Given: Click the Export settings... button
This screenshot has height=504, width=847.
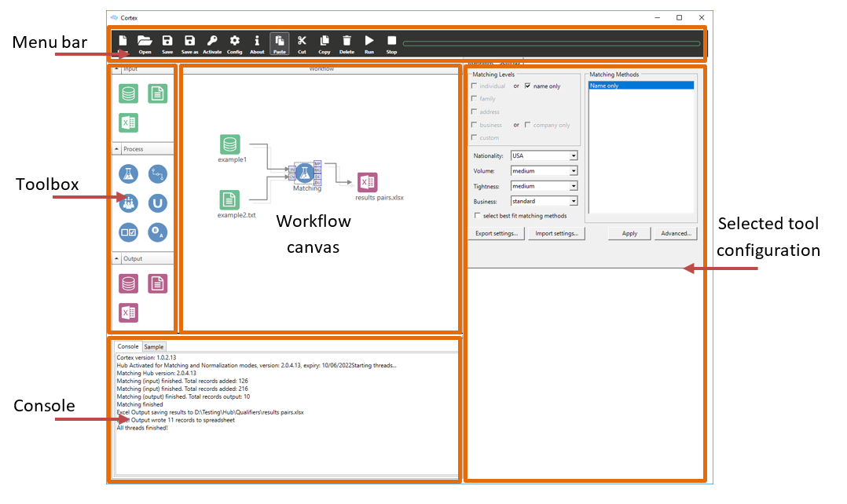Looking at the screenshot, I should point(497,234).
